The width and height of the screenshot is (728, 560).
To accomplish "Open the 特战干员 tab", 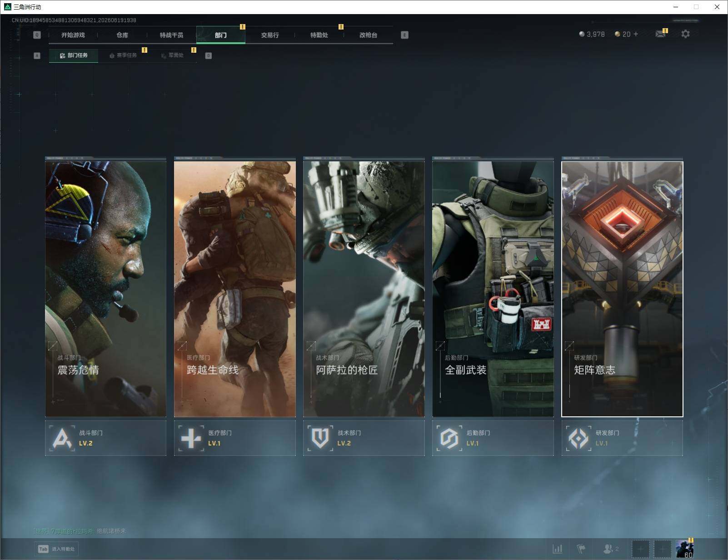I will coord(171,35).
